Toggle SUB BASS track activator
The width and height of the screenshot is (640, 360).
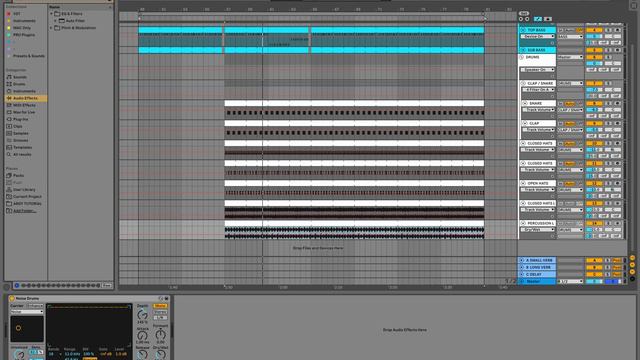tap(594, 50)
